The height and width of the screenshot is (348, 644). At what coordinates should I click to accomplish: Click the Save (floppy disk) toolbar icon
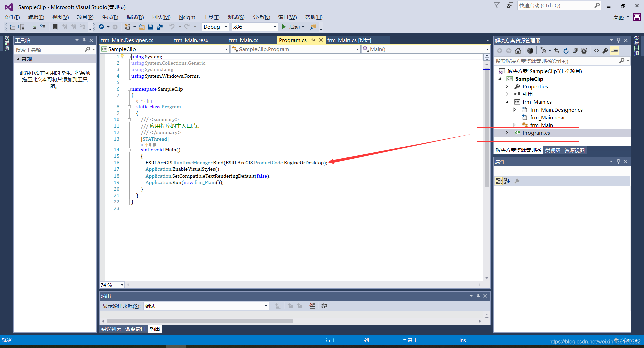coord(151,27)
